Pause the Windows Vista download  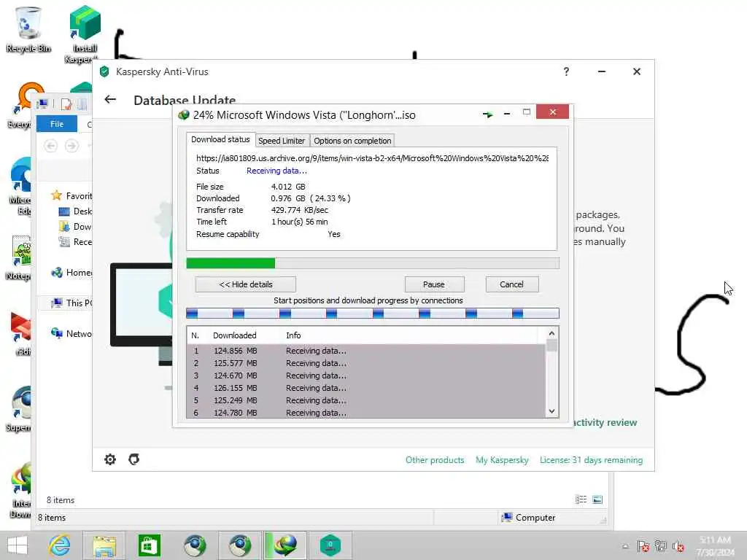(434, 284)
